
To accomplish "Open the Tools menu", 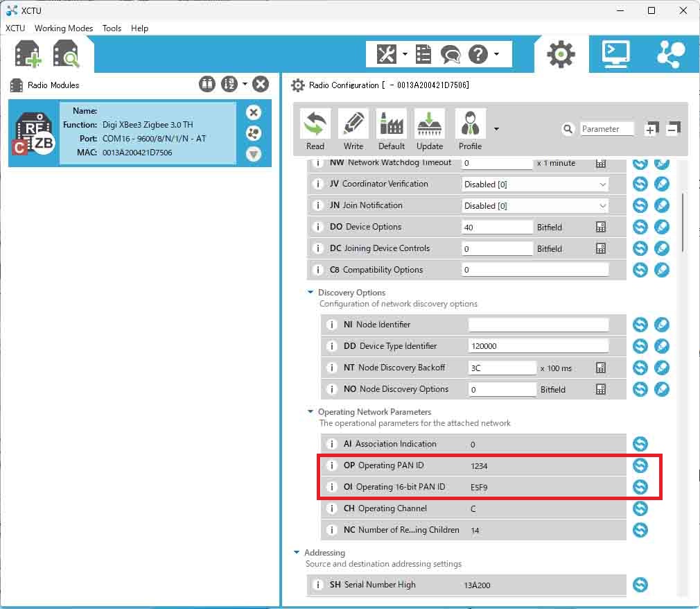I will tap(112, 28).
